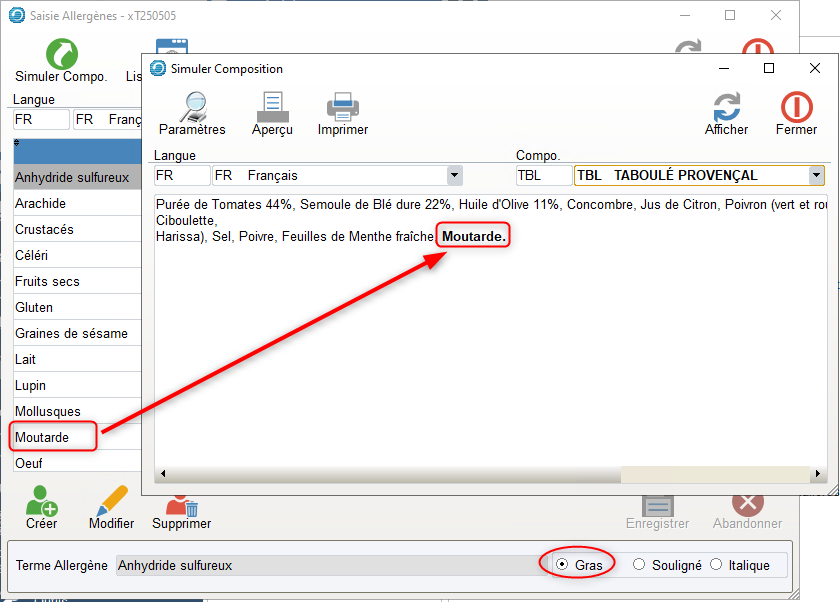This screenshot has width=840, height=602.
Task: Click the Créer allergen icon
Action: click(41, 500)
